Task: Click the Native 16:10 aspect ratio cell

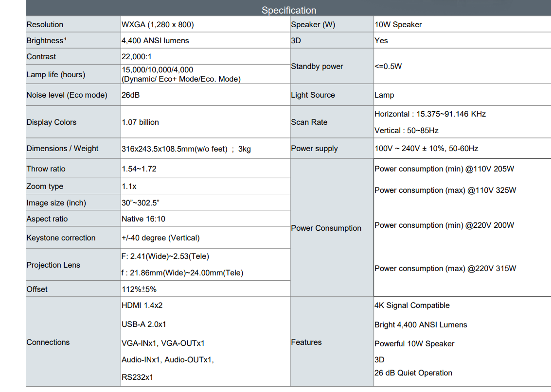Action: (143, 219)
